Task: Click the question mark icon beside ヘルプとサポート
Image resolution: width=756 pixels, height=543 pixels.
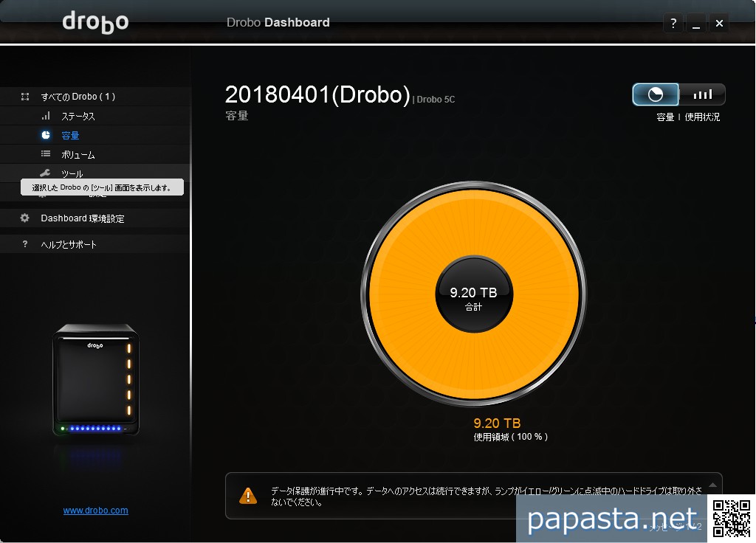Action: [25, 244]
